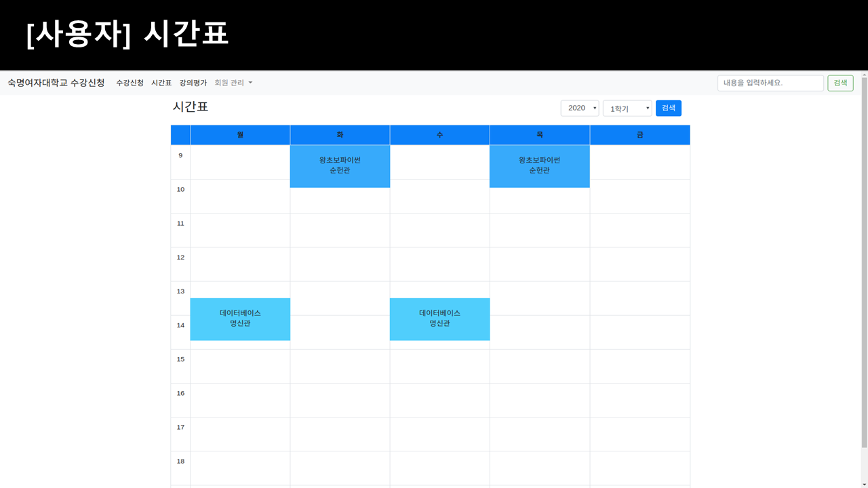Screen dimensions: 868x488
Task: Click the empty Friday cell at hour 12
Action: (x=639, y=264)
